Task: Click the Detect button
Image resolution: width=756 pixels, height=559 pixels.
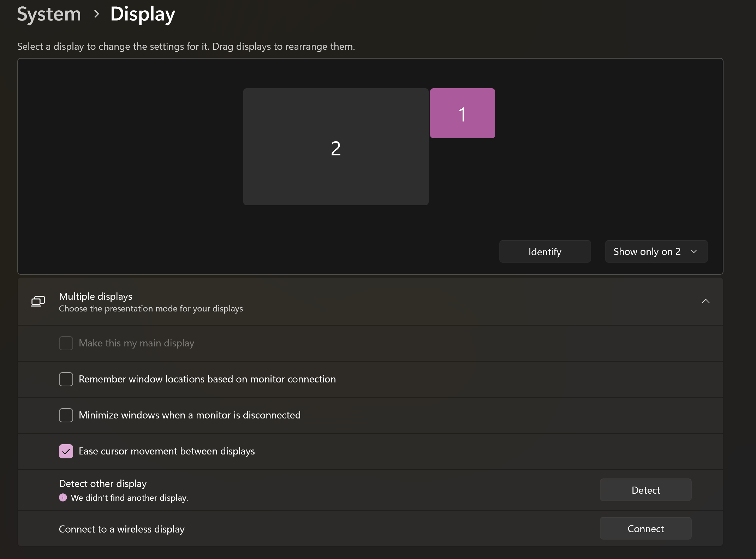Action: point(645,490)
